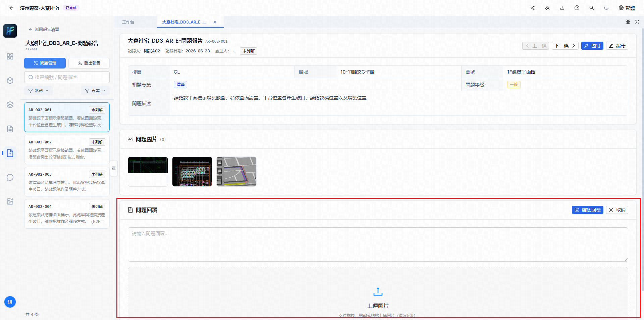Click the 未列解 status tag in header
The image size is (644, 320).
tap(249, 51)
